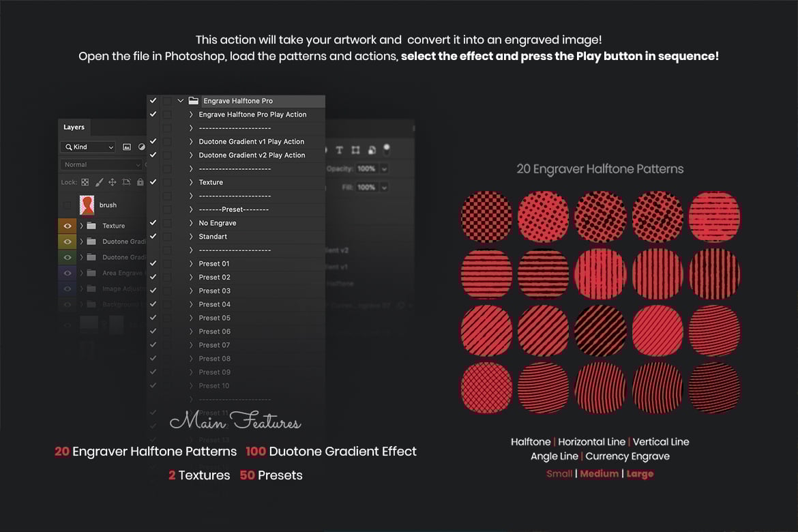Screen dimensions: 798x532
Task: Open the Kind filter dropdown
Action: click(88, 147)
